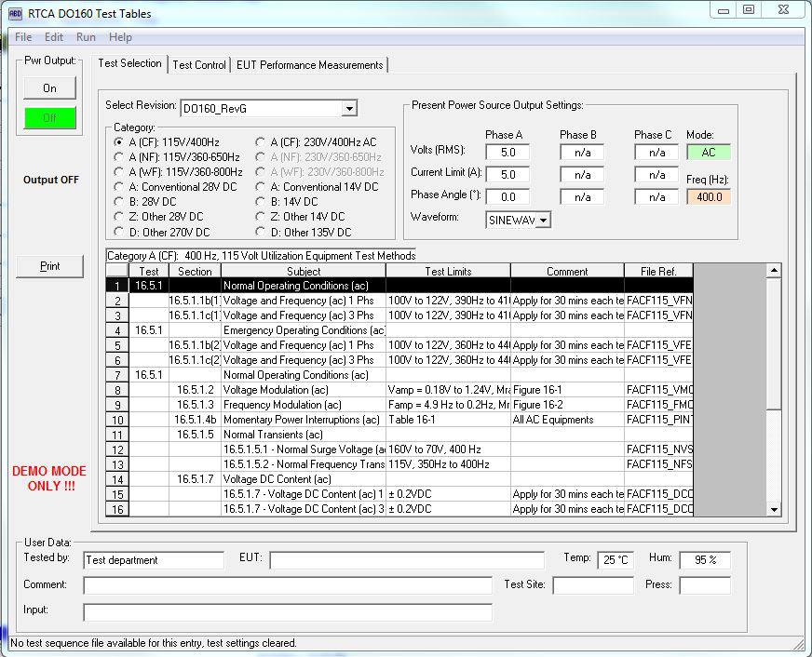The height and width of the screenshot is (657, 812).
Task: Open the Select Revision dropdown
Action: coord(348,109)
